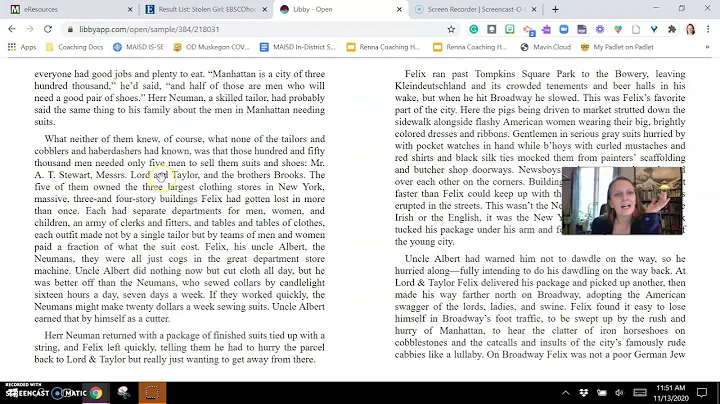Show hidden system tray icons
The height and width of the screenshot is (404, 720).
click(x=566, y=393)
